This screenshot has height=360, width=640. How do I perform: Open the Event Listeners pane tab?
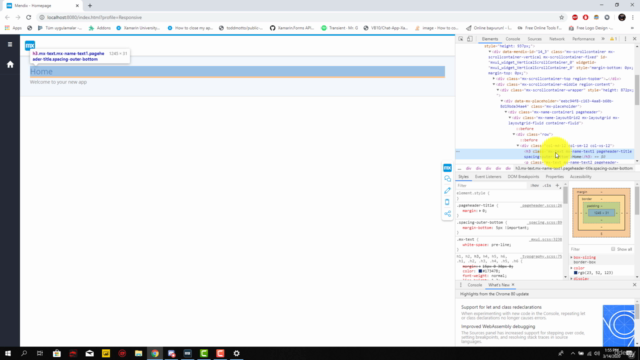(488, 177)
